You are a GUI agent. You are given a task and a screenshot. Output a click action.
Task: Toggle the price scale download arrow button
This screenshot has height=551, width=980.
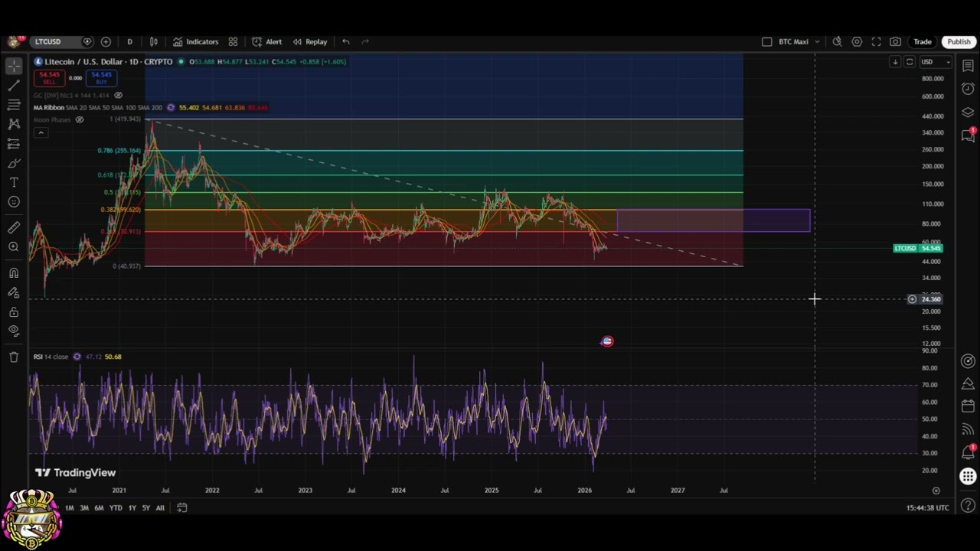pyautogui.click(x=895, y=61)
